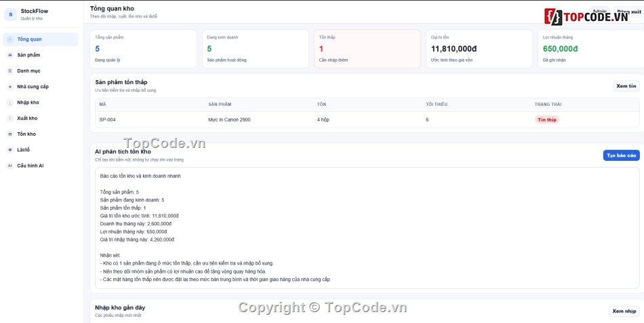Click the minimum value "6" cell
Image resolution: width=644 pixels, height=323 pixels.
pos(427,119)
